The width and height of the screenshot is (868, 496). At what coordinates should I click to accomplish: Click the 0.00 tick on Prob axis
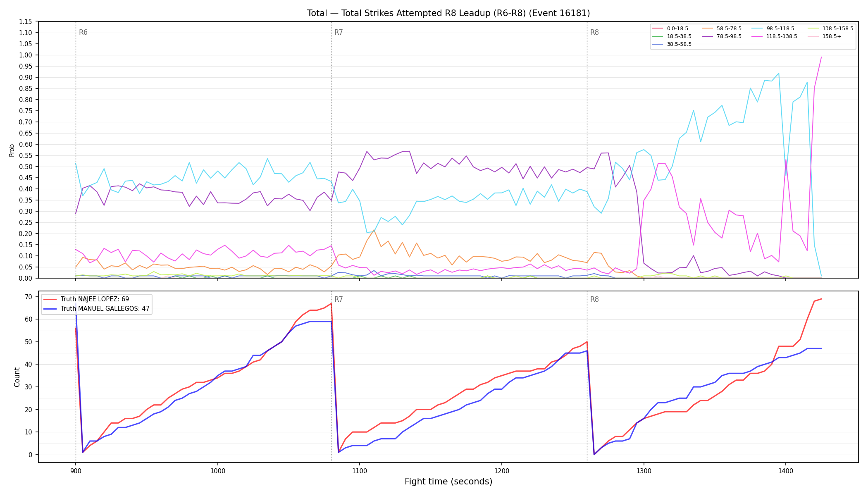26,278
